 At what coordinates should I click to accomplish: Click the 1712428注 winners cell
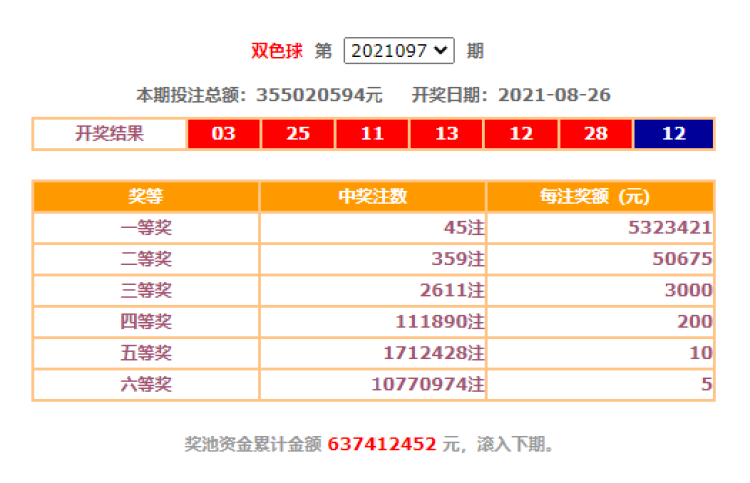point(373,353)
